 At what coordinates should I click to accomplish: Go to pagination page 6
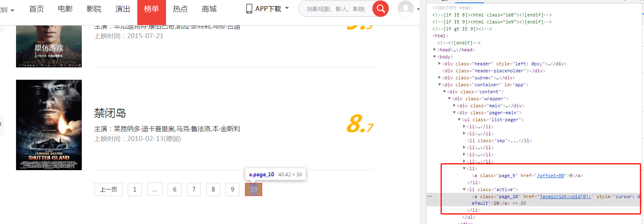175,189
